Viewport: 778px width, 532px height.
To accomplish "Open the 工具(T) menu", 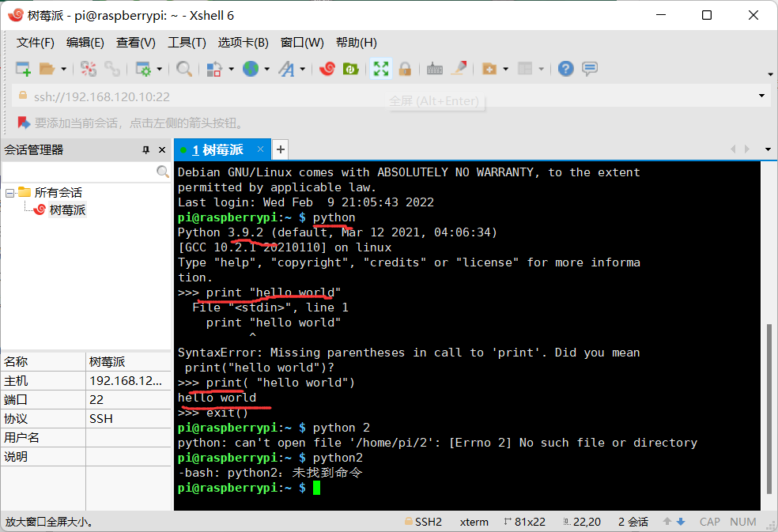I will point(187,43).
